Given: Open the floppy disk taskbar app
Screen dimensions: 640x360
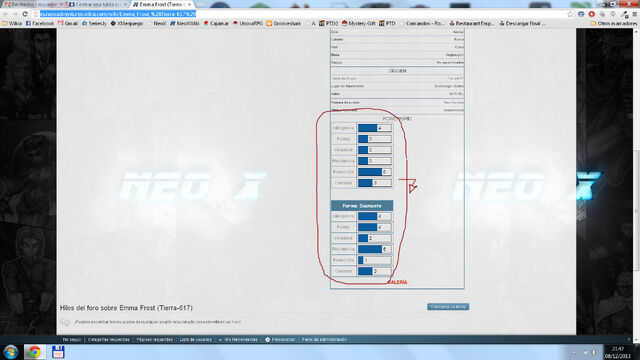Looking at the screenshot, I should click(58, 352).
